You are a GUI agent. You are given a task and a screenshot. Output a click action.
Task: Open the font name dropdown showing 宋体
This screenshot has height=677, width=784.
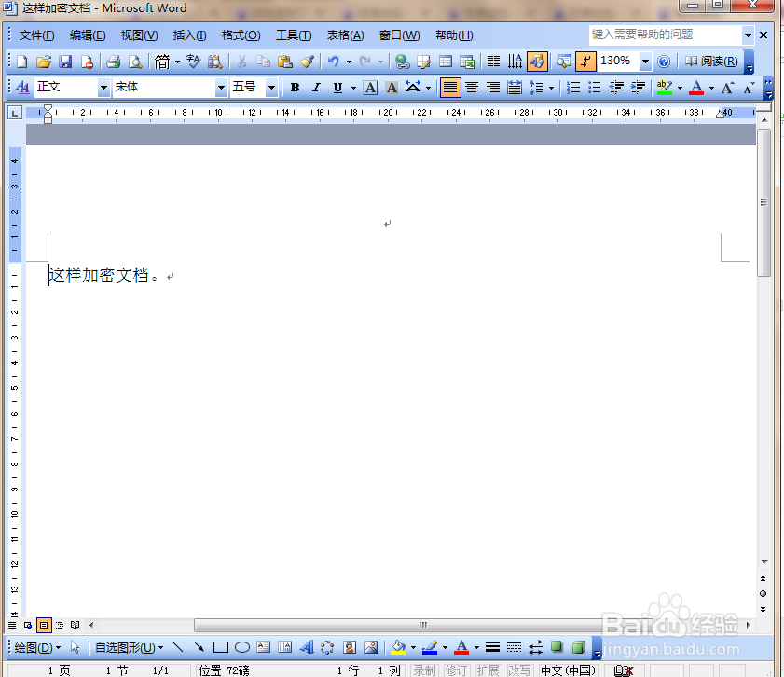[x=219, y=87]
